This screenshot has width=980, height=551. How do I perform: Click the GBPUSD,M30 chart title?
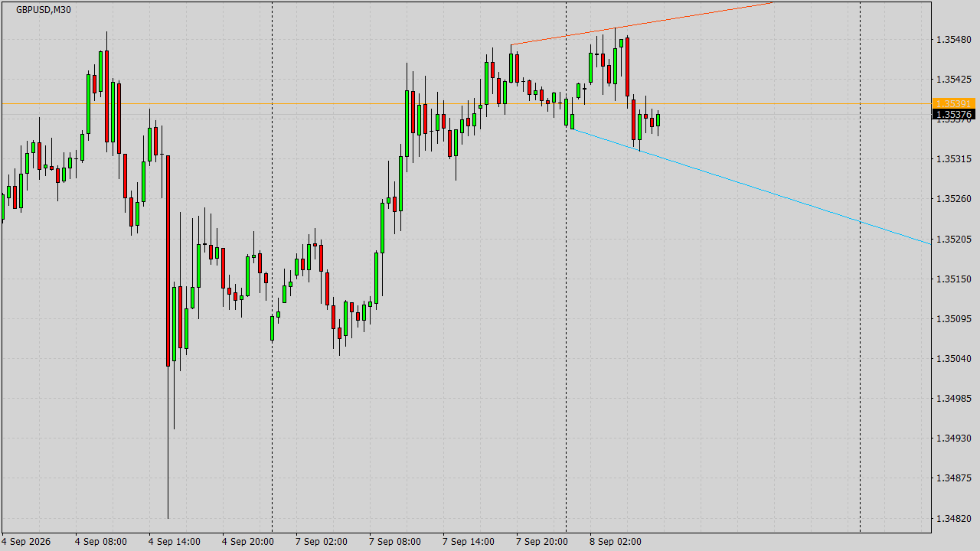44,10
